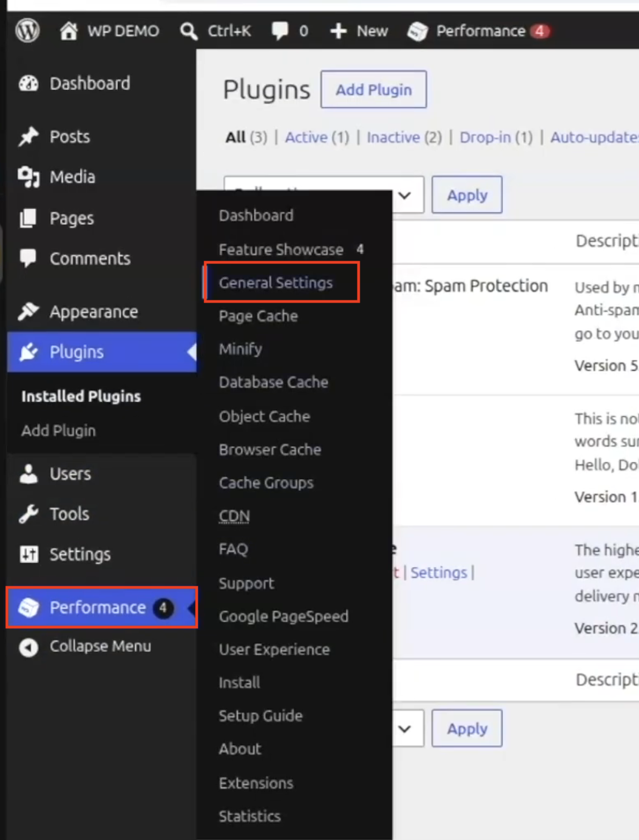Open Setup Guide submenu item
The width and height of the screenshot is (639, 840).
[261, 716]
